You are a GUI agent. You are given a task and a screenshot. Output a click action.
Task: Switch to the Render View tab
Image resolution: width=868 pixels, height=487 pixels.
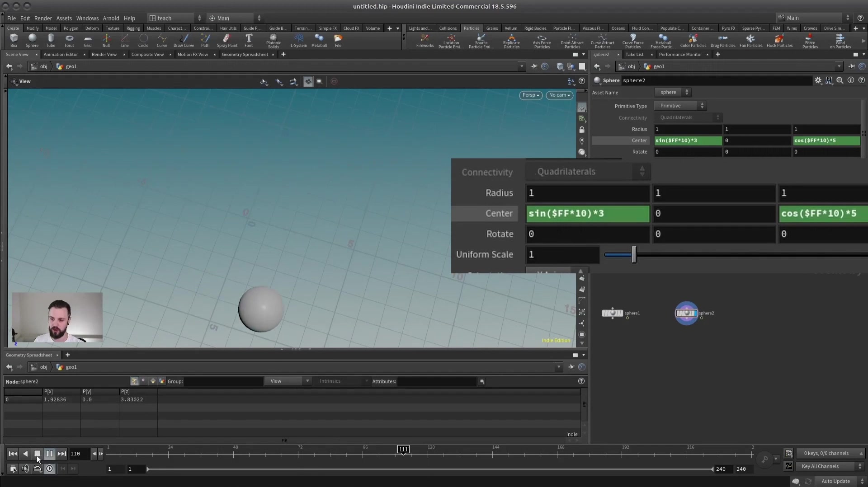pos(104,54)
